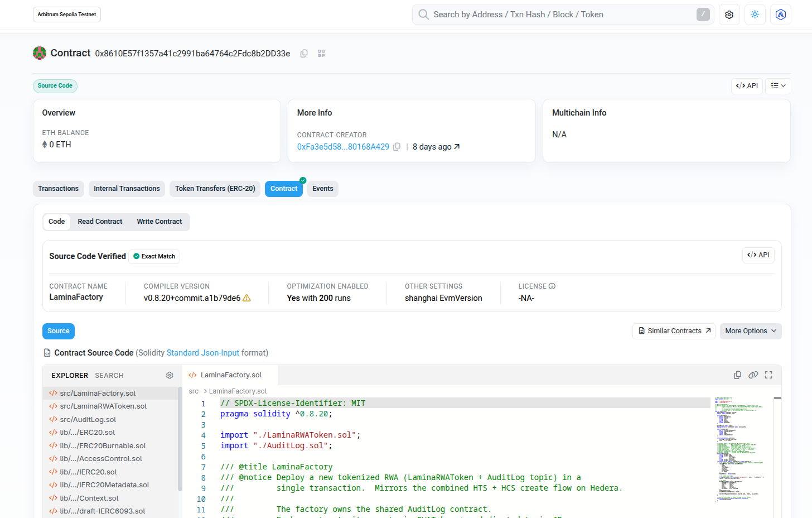Screen dimensions: 812x518
Task: Switch to the Transactions tab
Action: 58,189
